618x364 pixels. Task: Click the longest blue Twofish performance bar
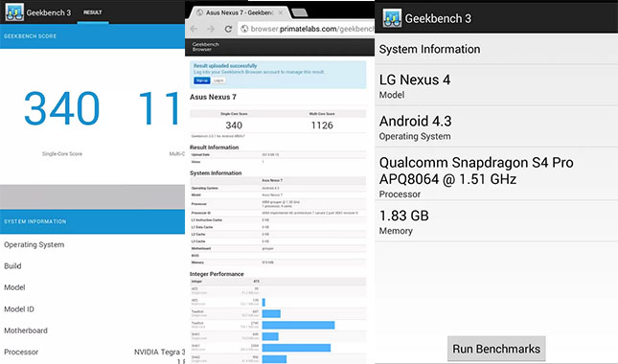coord(298,325)
